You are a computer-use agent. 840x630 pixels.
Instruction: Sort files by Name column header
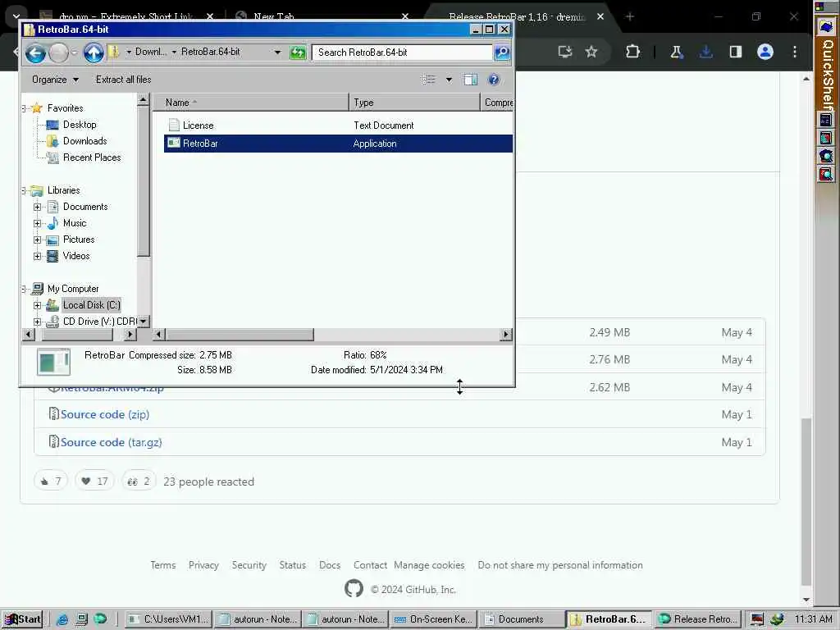[251, 103]
